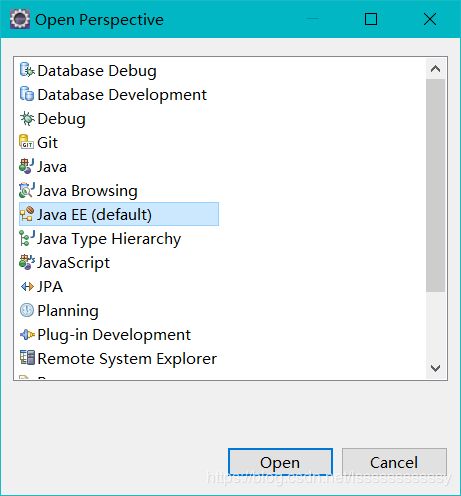Viewport: 461px width, 496px height.
Task: Click the scrollbar down arrow
Action: [x=435, y=368]
